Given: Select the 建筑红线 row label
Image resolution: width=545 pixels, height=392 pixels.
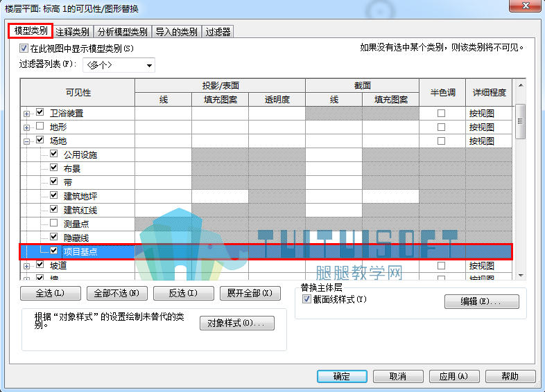Looking at the screenshot, I should click(80, 210).
